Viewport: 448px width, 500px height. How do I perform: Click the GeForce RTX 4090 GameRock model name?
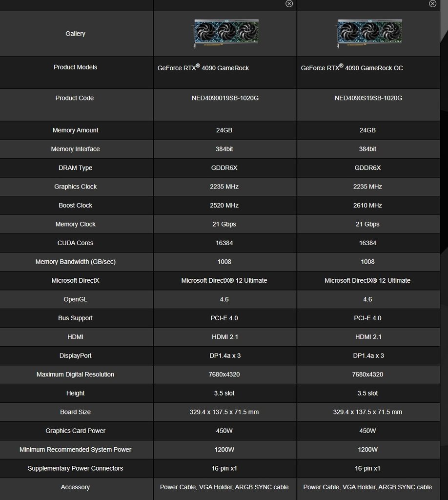(x=203, y=67)
